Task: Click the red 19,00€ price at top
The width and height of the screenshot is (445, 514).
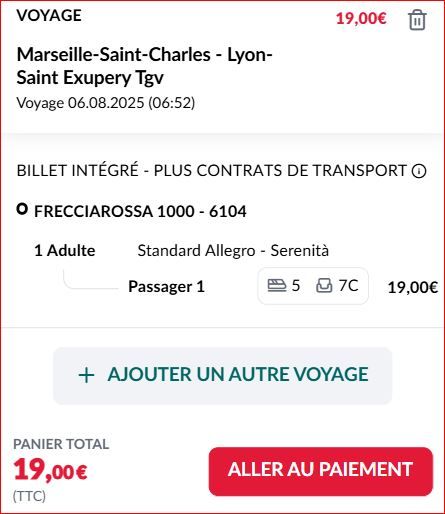Action: (x=361, y=19)
